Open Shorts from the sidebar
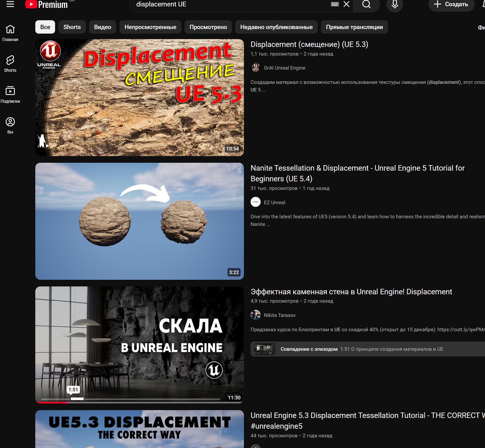This screenshot has width=485, height=448. 10,64
